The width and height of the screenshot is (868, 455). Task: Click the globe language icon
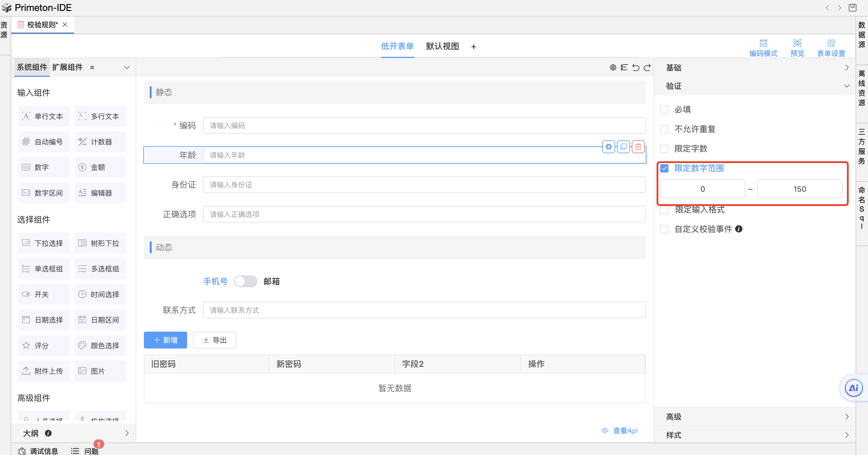pyautogui.click(x=613, y=68)
